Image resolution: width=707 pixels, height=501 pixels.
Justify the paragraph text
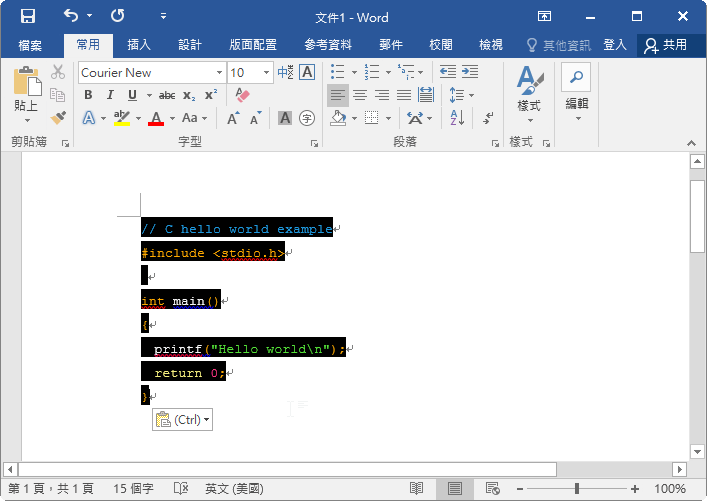click(x=404, y=95)
